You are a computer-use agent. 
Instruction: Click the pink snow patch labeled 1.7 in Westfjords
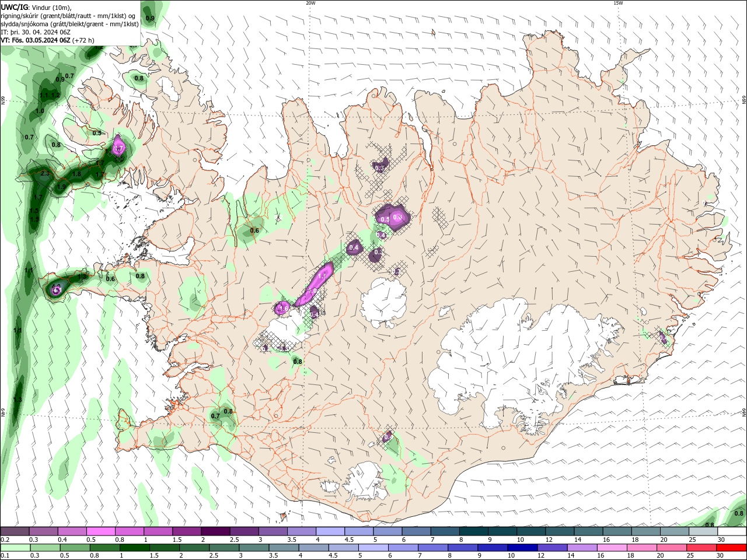[x=118, y=146]
